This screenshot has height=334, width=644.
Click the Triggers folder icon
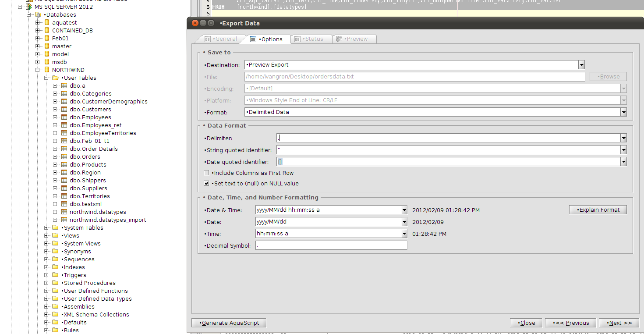[x=55, y=275]
